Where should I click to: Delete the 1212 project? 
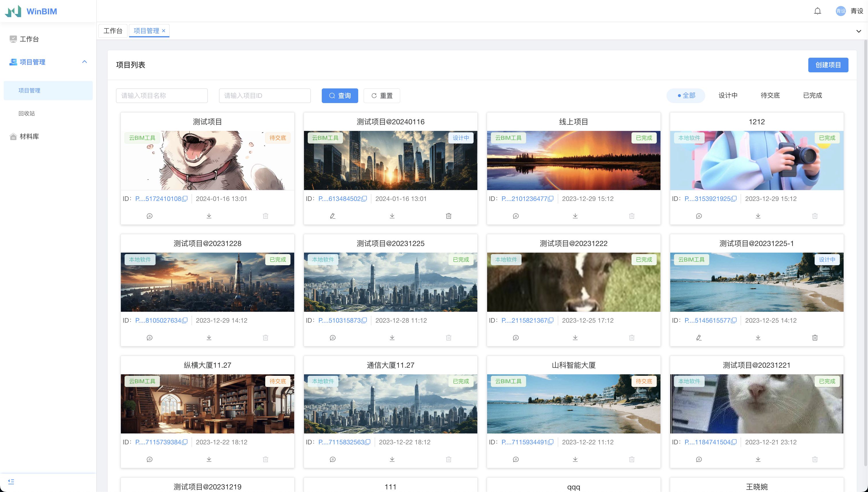pos(815,216)
